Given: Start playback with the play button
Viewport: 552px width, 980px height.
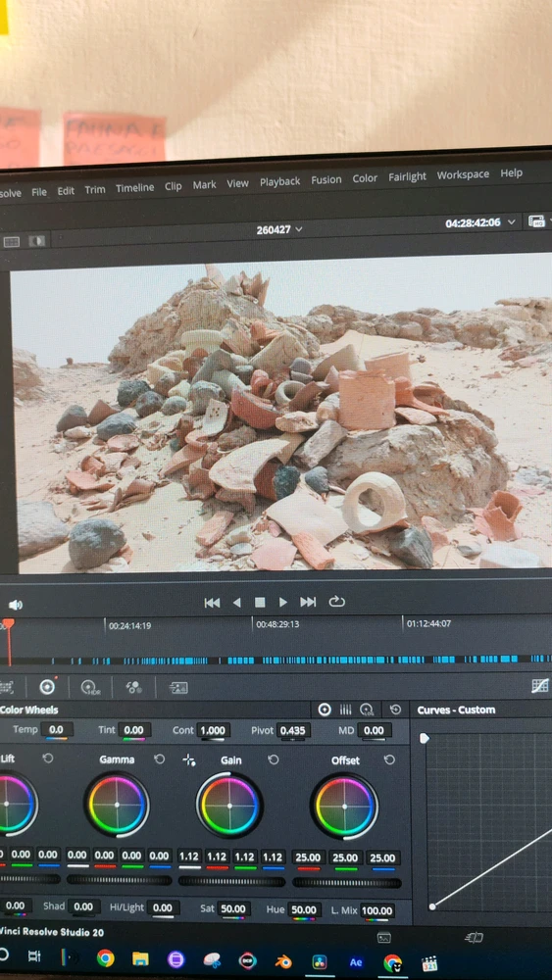Looking at the screenshot, I should click(283, 602).
